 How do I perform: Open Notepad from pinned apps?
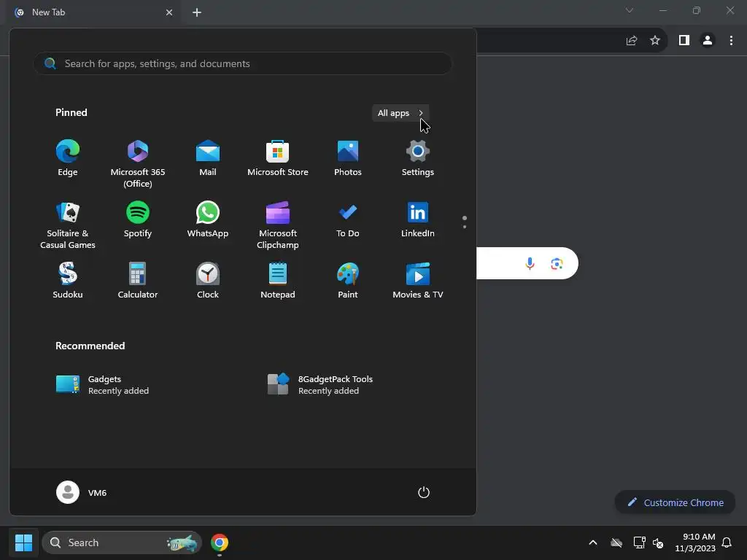point(278,281)
